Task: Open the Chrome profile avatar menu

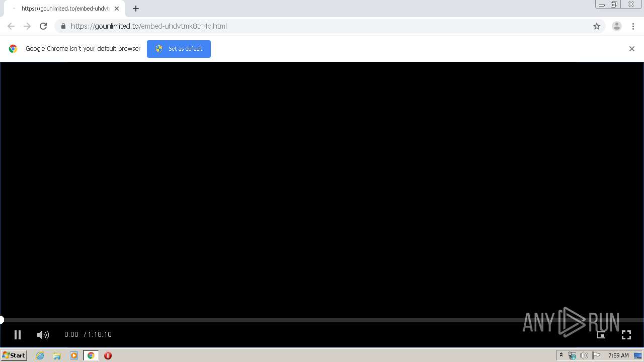Action: [617, 26]
